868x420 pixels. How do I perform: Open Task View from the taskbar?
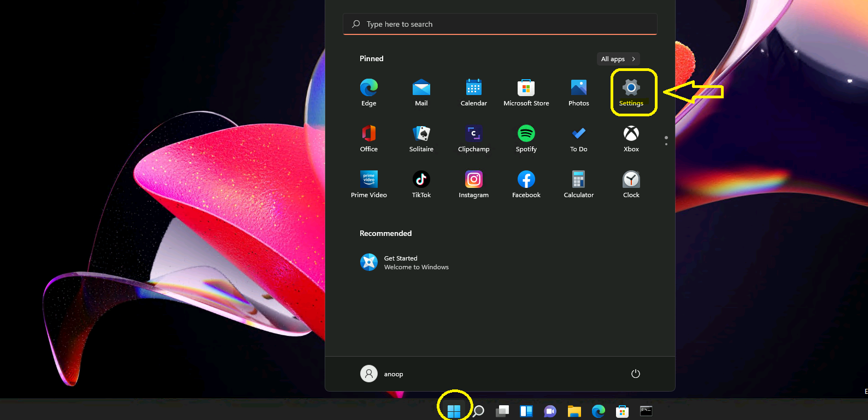502,411
